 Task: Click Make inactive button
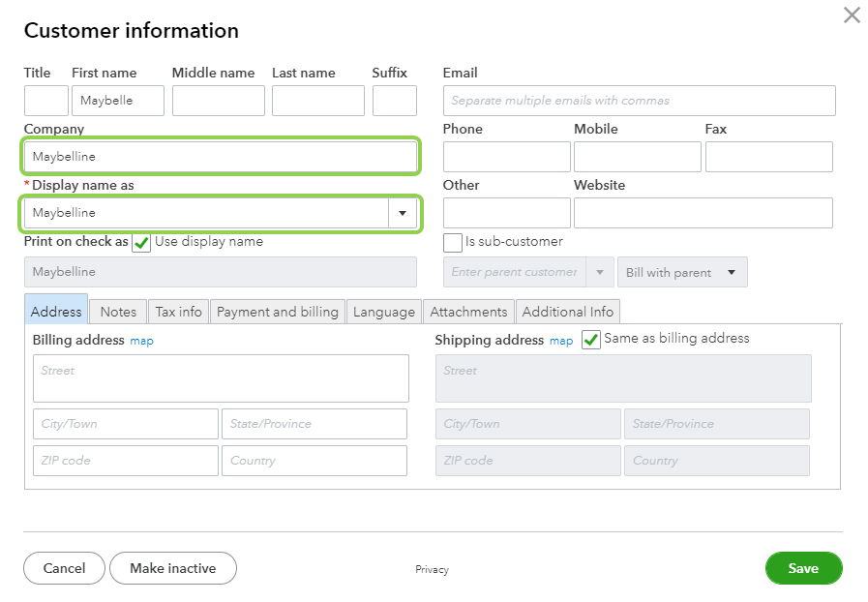(173, 568)
